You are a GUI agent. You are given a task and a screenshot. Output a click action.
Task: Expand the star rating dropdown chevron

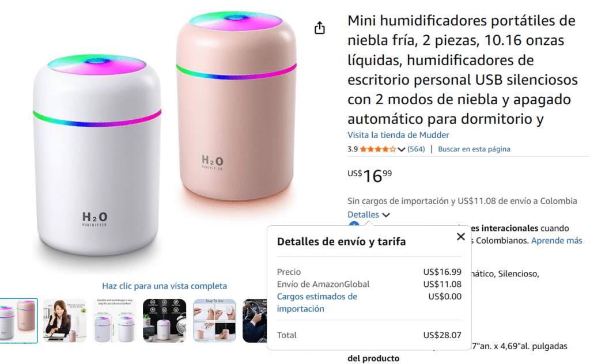coord(401,149)
